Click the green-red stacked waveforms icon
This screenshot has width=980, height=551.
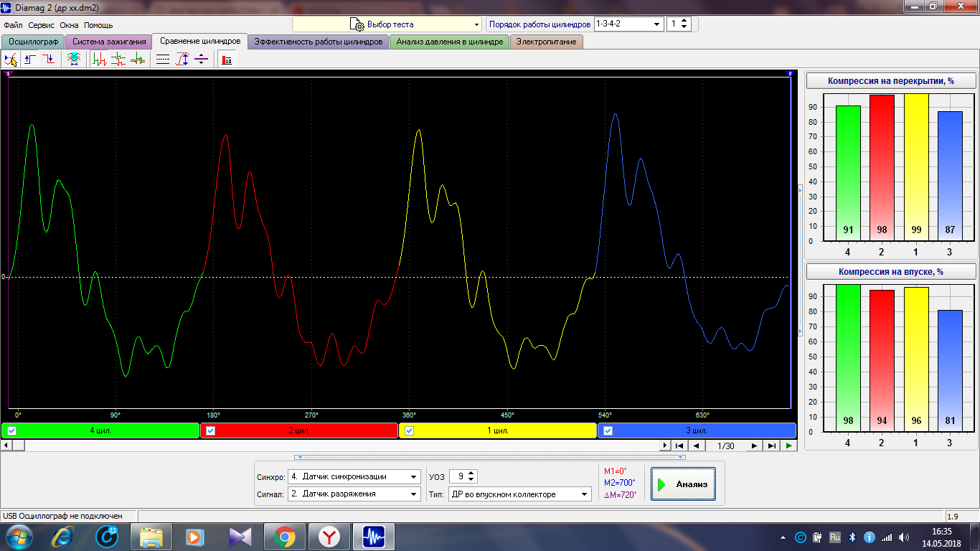pos(118,60)
